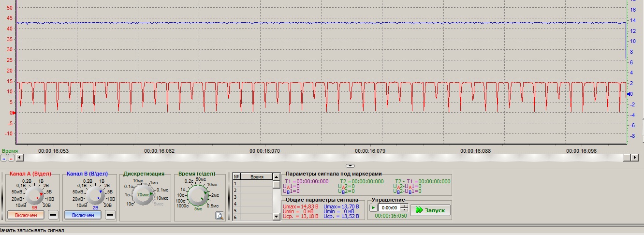Click the 0:00:00 time input field
The image size is (644, 235).
point(389,208)
